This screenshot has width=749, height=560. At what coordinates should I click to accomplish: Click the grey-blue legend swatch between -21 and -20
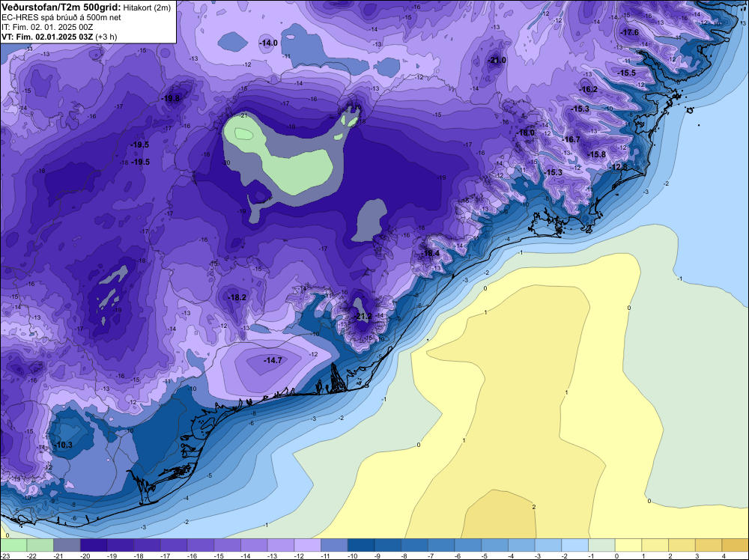click(67, 545)
